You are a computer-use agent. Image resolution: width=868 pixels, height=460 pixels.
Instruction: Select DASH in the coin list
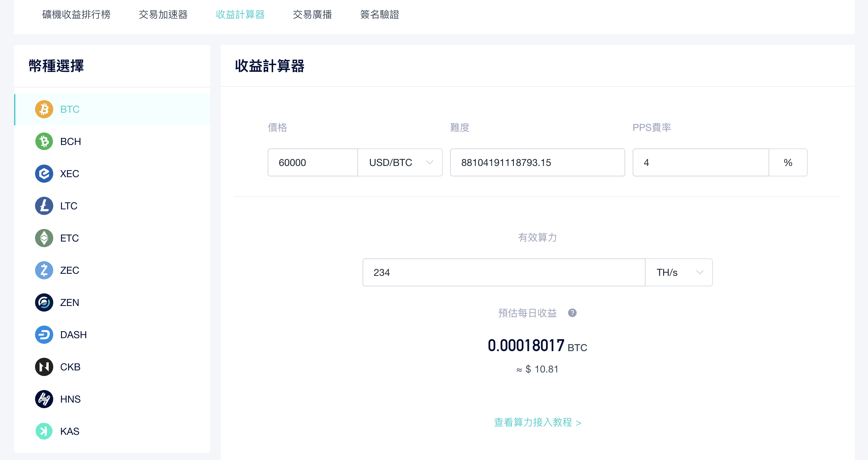[x=112, y=335]
